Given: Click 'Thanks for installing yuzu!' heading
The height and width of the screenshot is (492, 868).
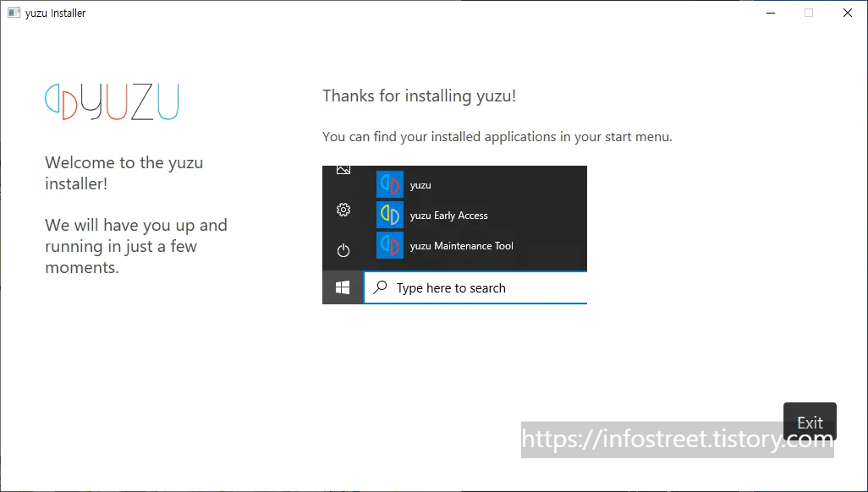Looking at the screenshot, I should tap(419, 96).
